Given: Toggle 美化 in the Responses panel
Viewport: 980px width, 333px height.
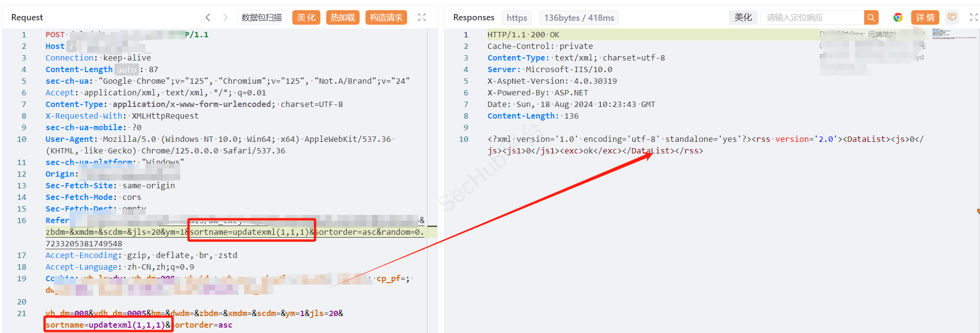Looking at the screenshot, I should 743,17.
